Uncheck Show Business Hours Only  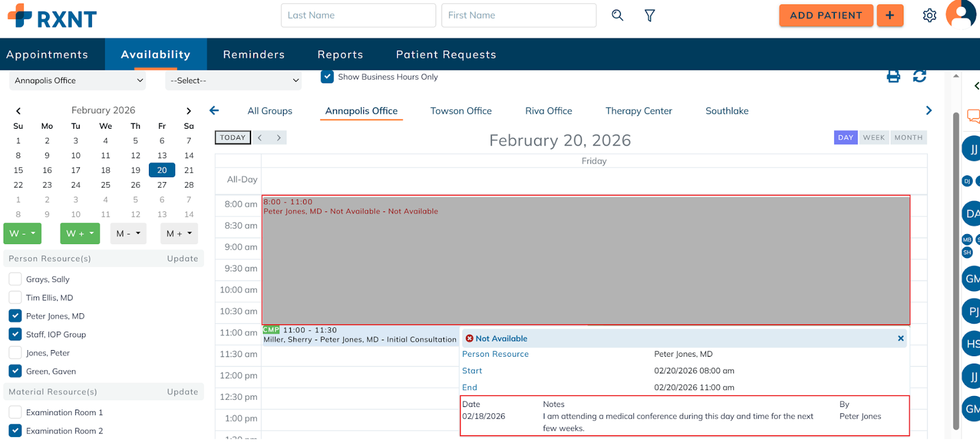[x=328, y=77]
